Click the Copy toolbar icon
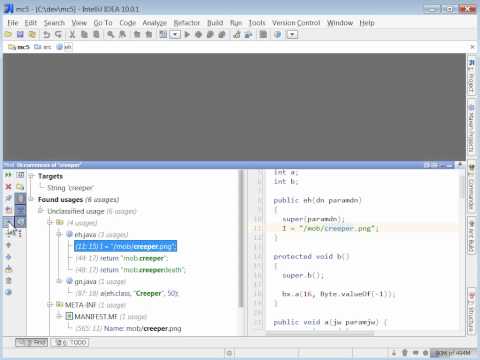Image resolution: width=480 pixels, height=360 pixels. tap(84, 35)
